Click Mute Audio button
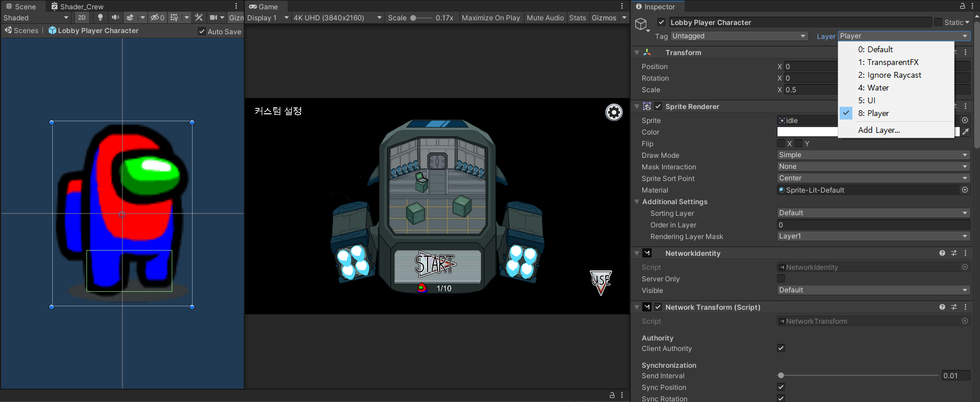 click(x=545, y=17)
